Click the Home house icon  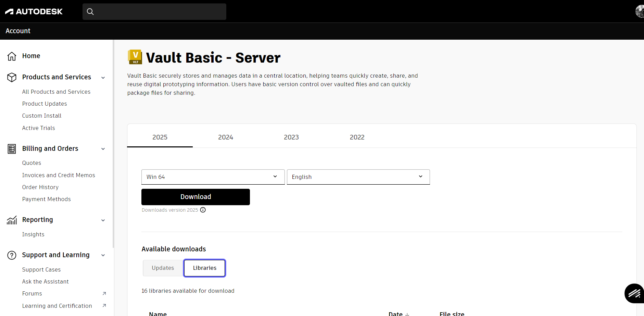pyautogui.click(x=12, y=56)
